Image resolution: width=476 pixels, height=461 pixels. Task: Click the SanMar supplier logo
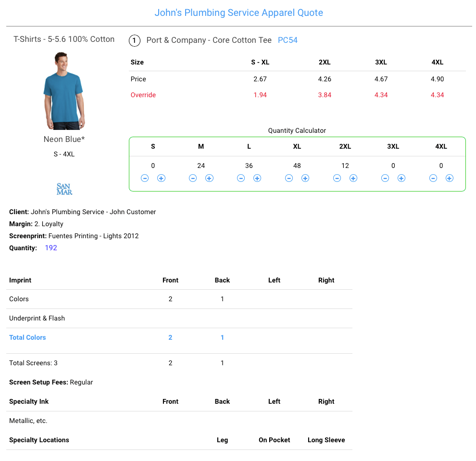64,189
